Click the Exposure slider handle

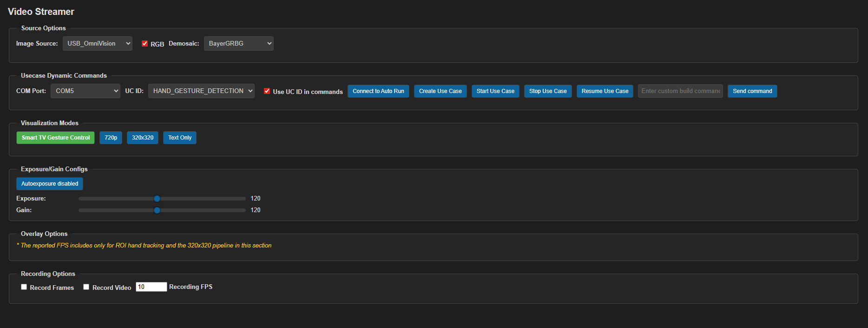coord(157,199)
